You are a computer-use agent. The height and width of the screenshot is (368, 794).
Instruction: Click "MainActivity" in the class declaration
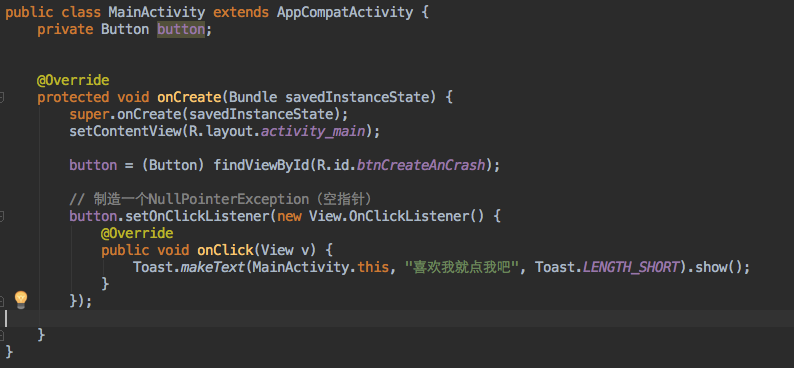tap(157, 12)
